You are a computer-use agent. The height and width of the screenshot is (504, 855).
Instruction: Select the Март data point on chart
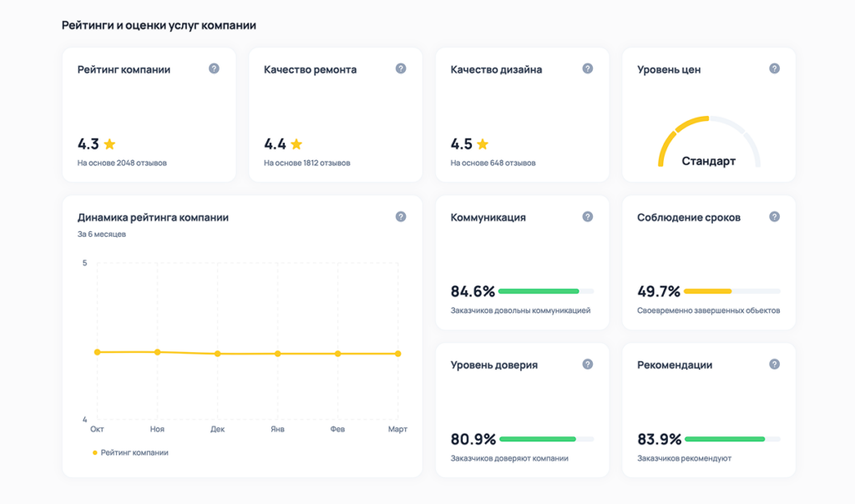[x=397, y=354]
